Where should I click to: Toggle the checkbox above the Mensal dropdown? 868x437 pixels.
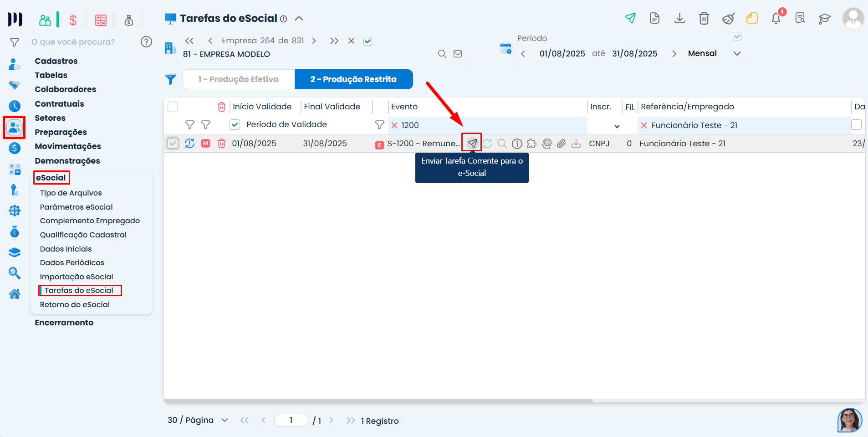tap(737, 36)
